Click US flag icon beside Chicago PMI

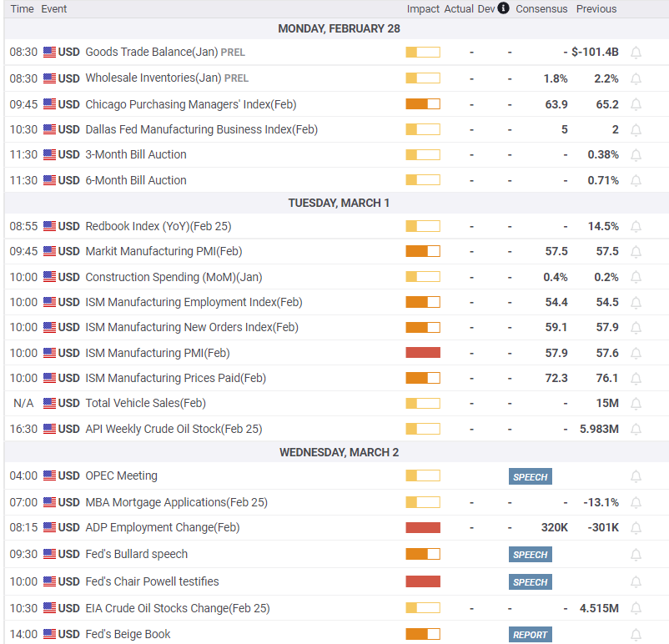pyautogui.click(x=49, y=104)
